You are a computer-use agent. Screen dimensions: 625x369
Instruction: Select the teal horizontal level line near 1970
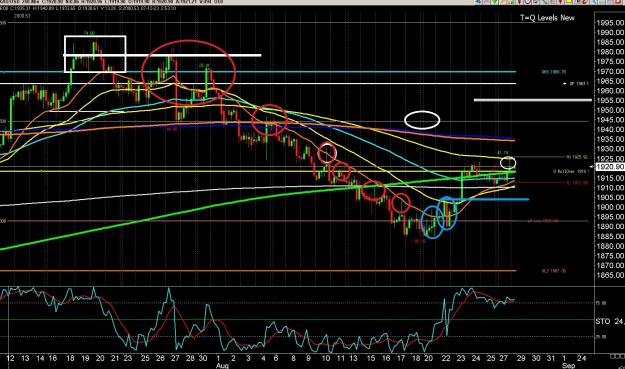tap(258, 72)
